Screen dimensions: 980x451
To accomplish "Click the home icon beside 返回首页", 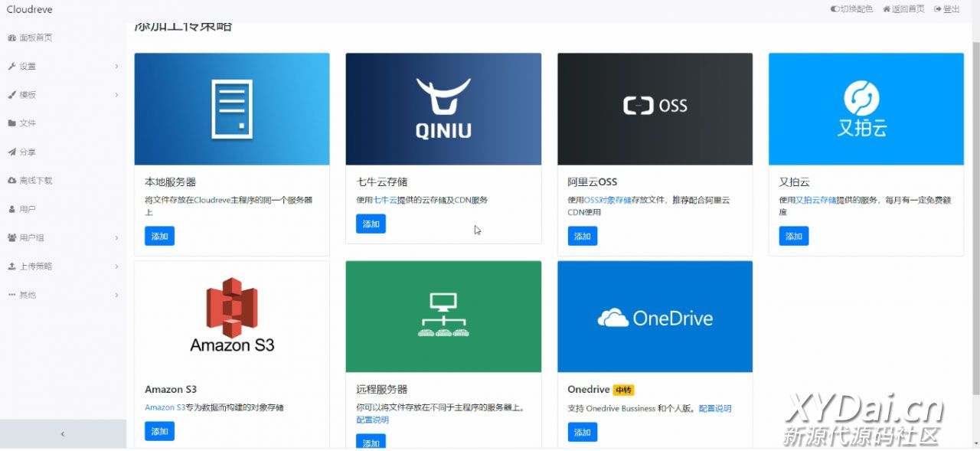I will 887,9.
